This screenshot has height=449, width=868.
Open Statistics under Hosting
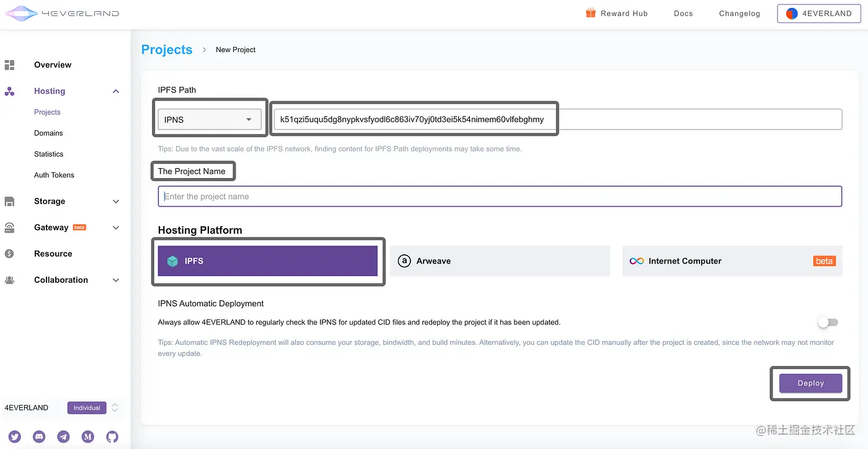49,154
